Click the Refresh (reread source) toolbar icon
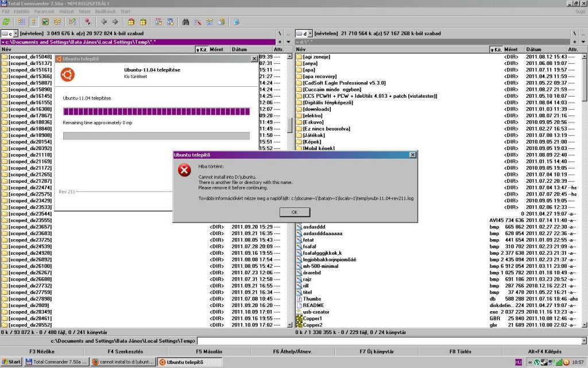588x368 pixels. pyautogui.click(x=6, y=22)
